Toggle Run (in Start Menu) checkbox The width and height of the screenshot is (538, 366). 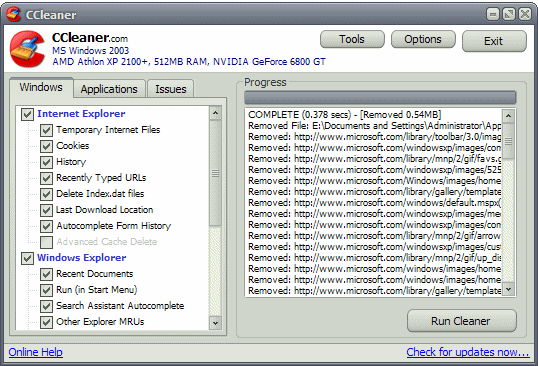click(x=46, y=290)
